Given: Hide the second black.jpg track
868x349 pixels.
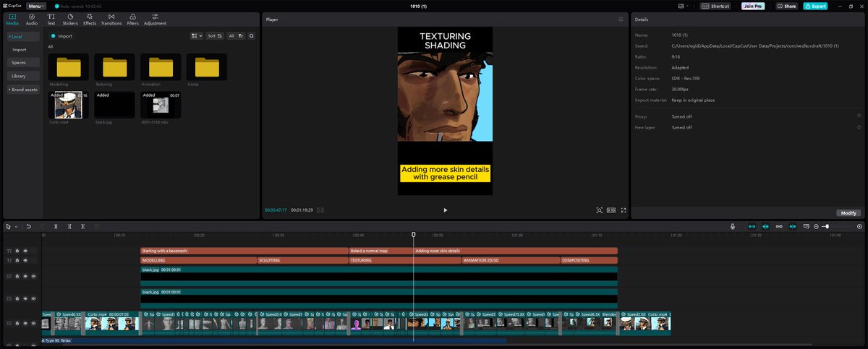Looking at the screenshot, I should [x=25, y=298].
